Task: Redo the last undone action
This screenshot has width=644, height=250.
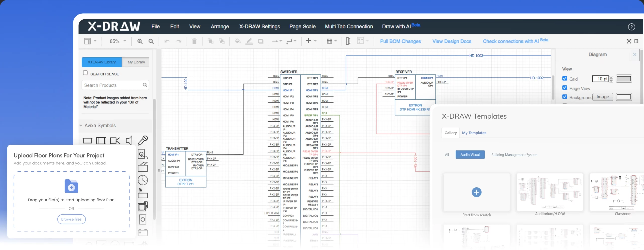Action: click(x=178, y=41)
